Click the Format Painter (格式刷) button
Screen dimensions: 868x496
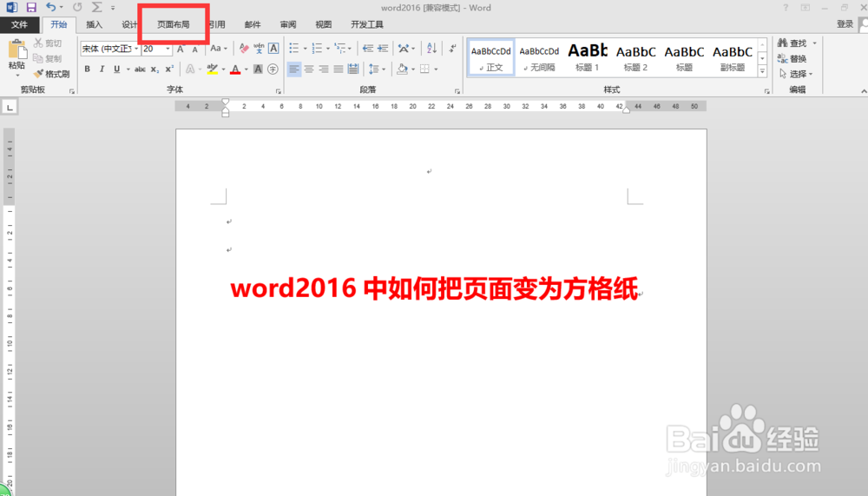pos(51,74)
